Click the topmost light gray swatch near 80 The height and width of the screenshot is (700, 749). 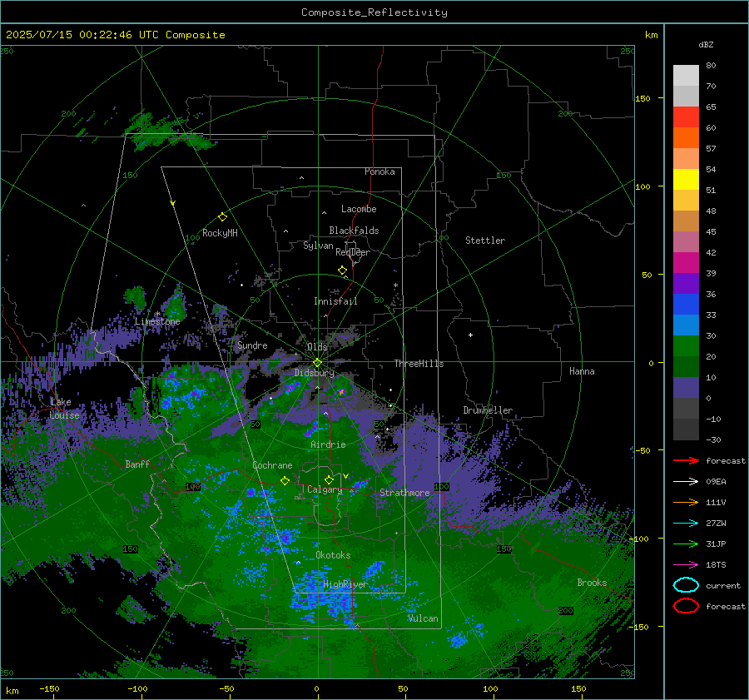(x=686, y=75)
